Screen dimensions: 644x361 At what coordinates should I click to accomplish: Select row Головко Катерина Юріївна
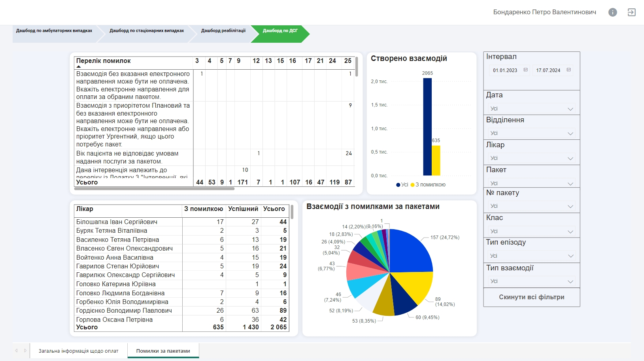coord(181,284)
